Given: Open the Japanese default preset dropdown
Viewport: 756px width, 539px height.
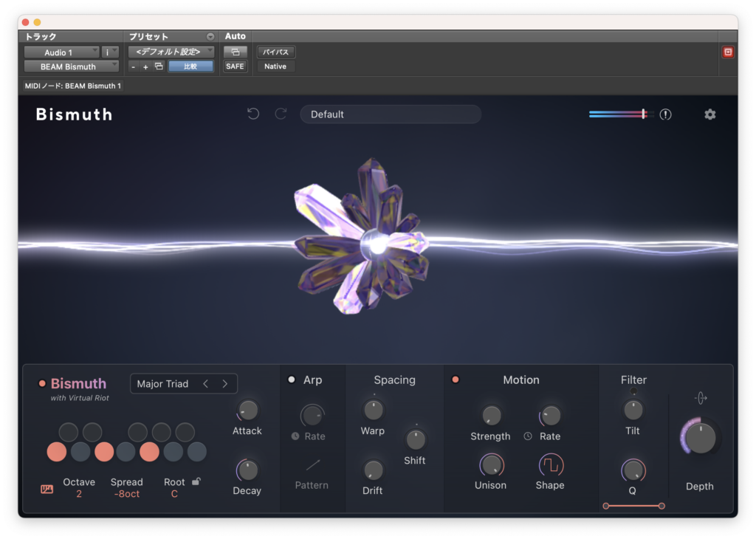Looking at the screenshot, I should click(x=171, y=52).
